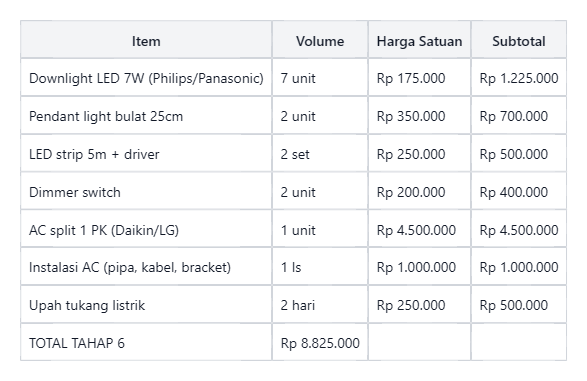587x381 pixels.
Task: Select the 7 unit volume cell
Action: coord(320,77)
